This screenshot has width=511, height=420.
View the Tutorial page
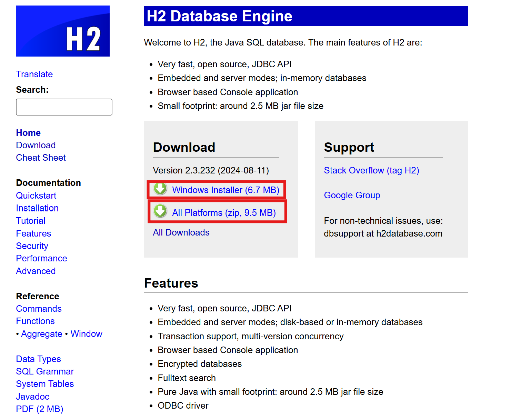click(30, 221)
